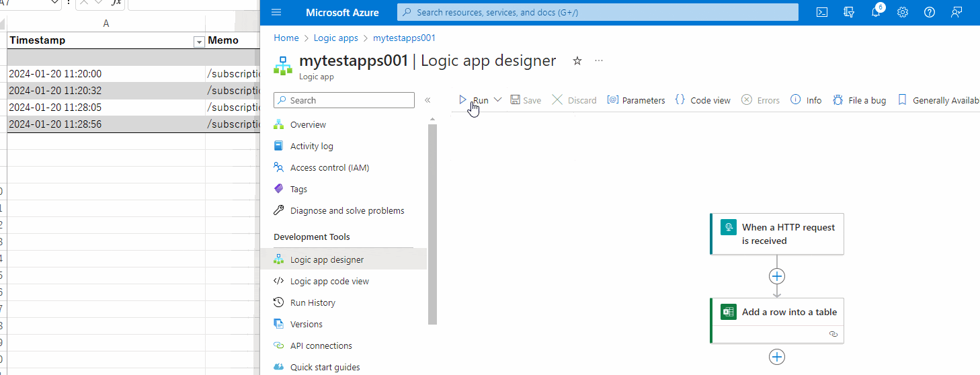Click the Run play icon
This screenshot has height=375, width=980.
click(x=462, y=100)
